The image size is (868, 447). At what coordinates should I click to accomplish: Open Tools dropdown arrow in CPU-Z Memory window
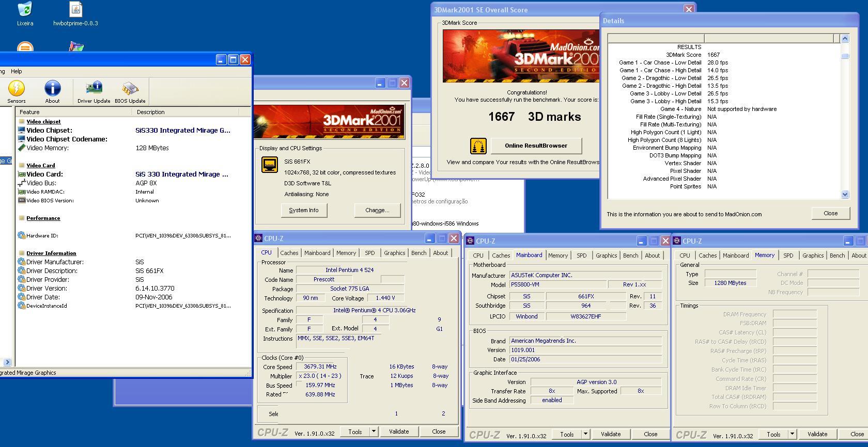(792, 434)
